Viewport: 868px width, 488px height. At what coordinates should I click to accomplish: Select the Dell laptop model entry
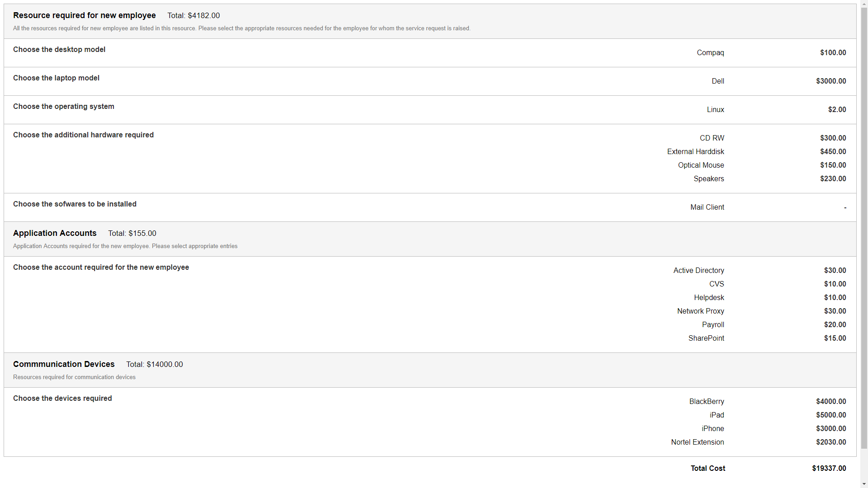(x=717, y=81)
